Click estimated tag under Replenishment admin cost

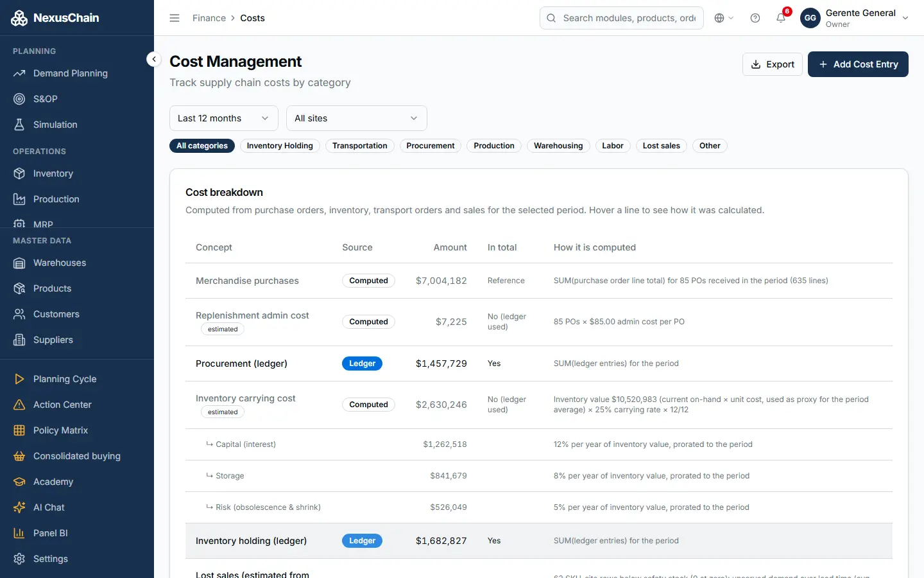pyautogui.click(x=223, y=329)
